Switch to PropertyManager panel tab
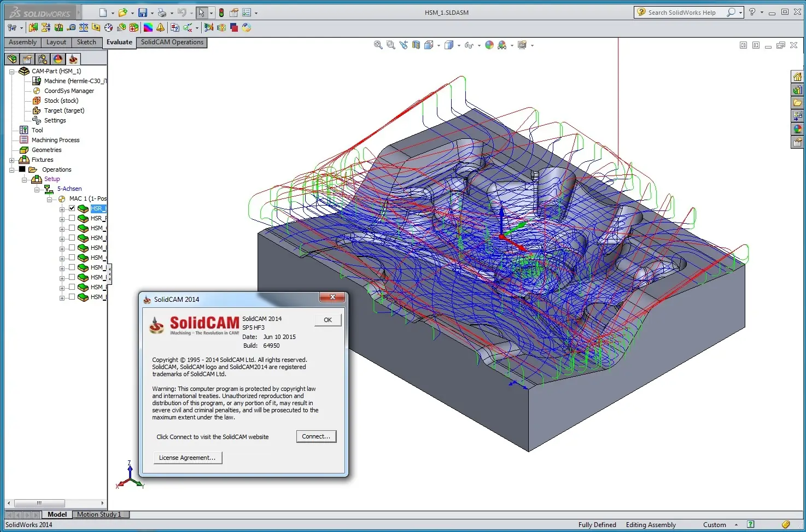This screenshot has height=532, width=806. tap(27, 59)
